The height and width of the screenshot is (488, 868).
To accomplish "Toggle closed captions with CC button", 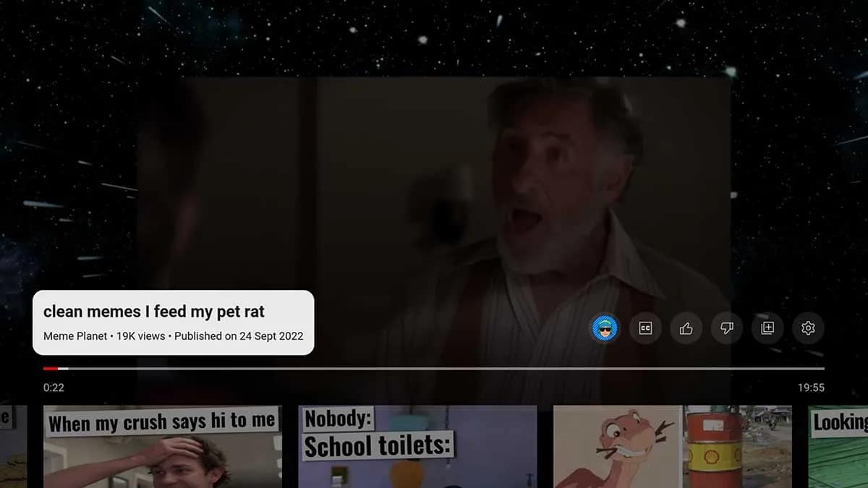I will click(645, 328).
